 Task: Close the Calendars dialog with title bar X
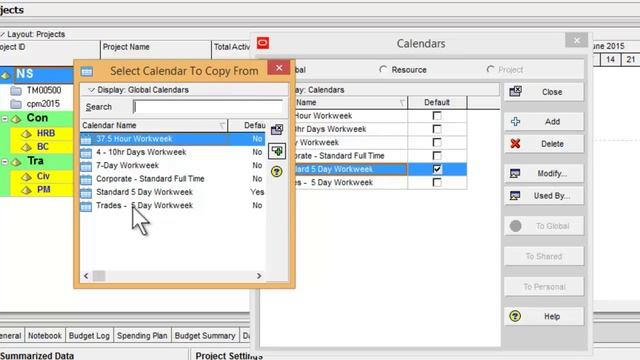pos(576,40)
